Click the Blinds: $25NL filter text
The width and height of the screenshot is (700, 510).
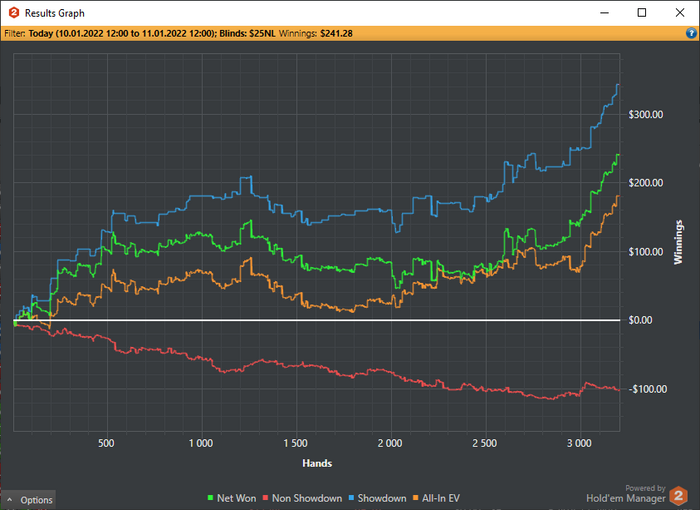(247, 33)
